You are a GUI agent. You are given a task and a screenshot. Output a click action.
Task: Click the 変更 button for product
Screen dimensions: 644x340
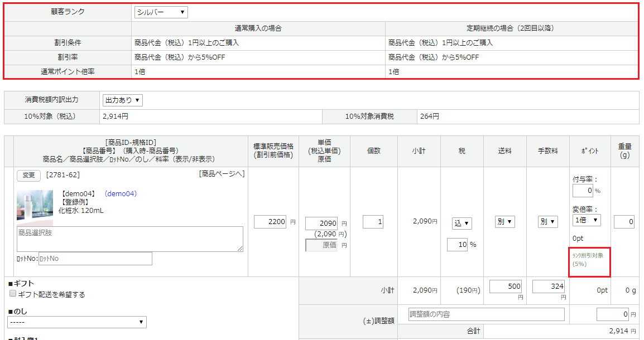(x=28, y=176)
